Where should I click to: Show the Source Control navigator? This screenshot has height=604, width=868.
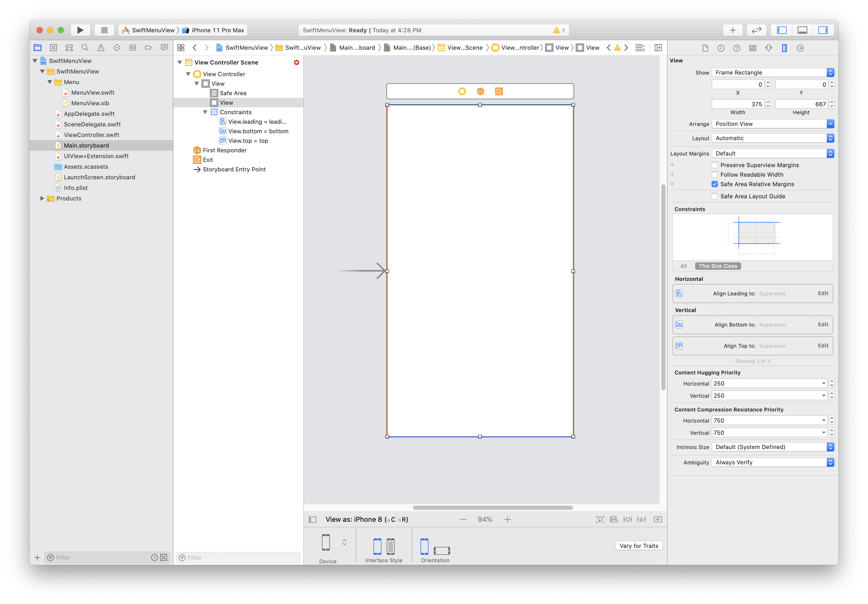point(53,48)
